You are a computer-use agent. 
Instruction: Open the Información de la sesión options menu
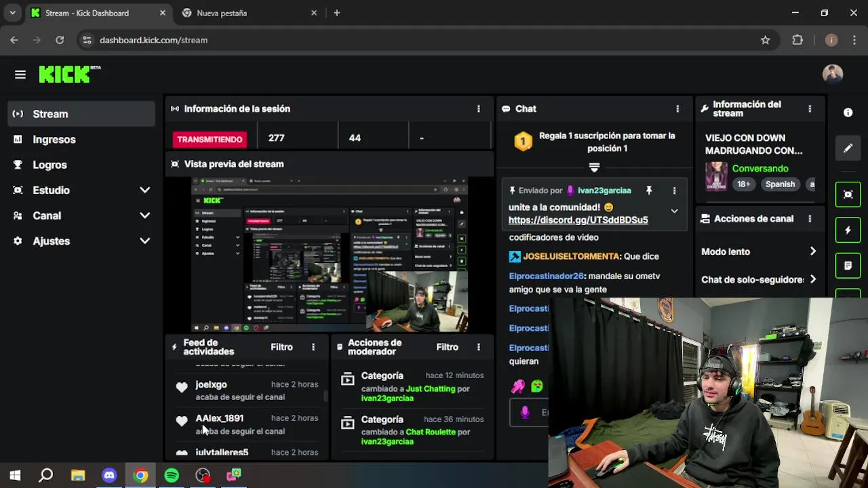coord(479,108)
